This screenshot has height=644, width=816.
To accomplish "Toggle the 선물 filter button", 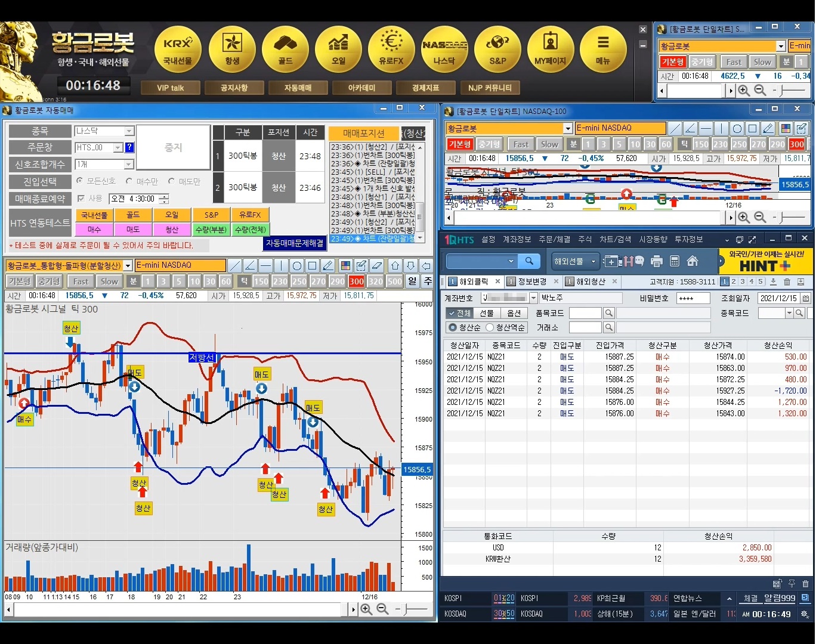I will tap(487, 313).
